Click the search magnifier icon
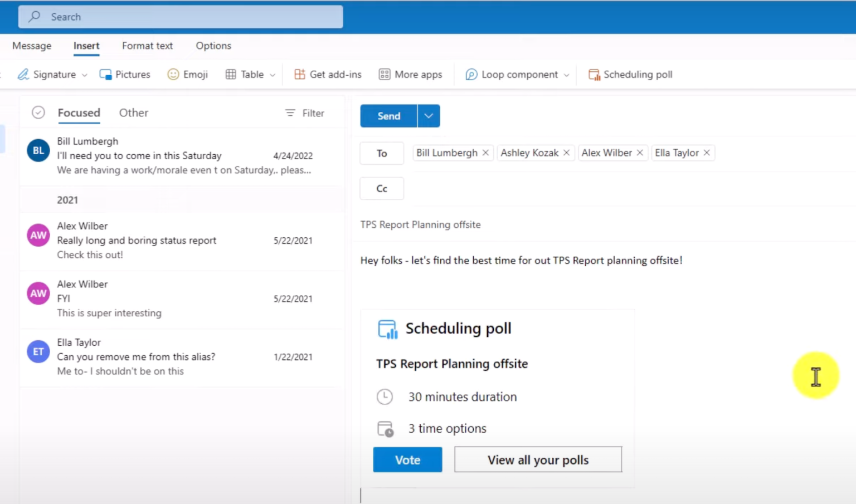 point(33,16)
